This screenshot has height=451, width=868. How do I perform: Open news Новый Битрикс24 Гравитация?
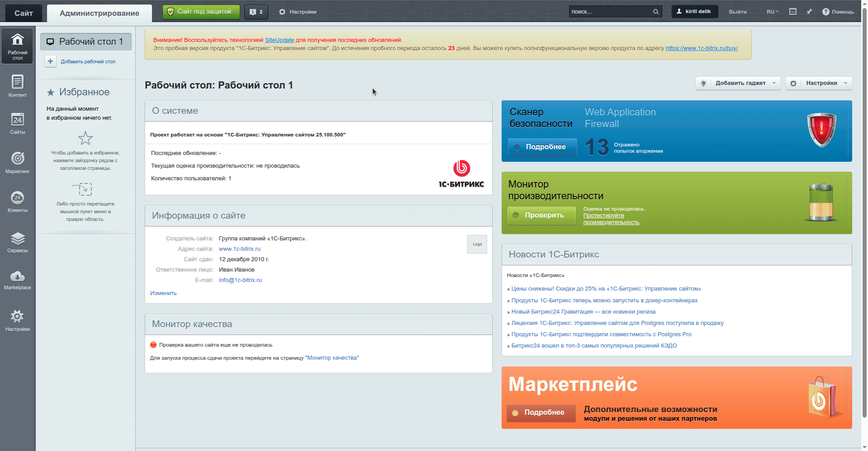click(x=583, y=312)
